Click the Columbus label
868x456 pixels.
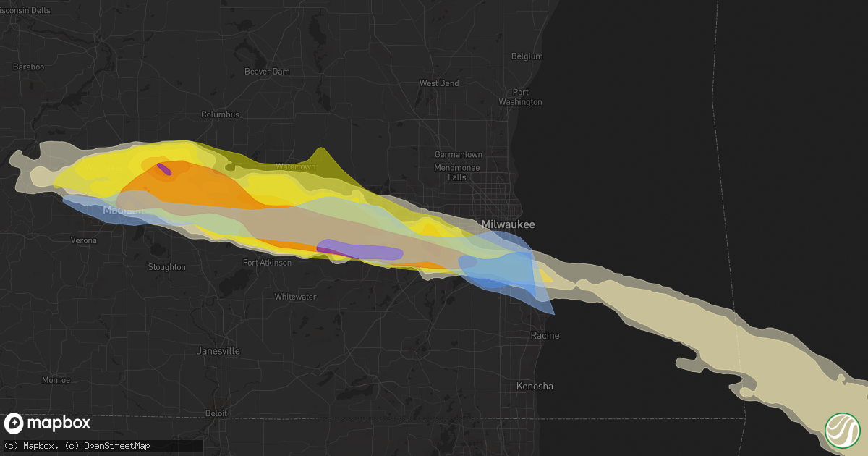[220, 114]
